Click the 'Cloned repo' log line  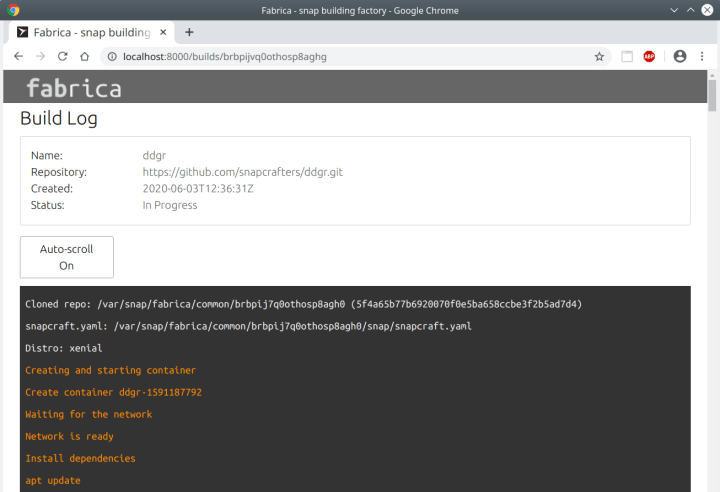tap(304, 304)
